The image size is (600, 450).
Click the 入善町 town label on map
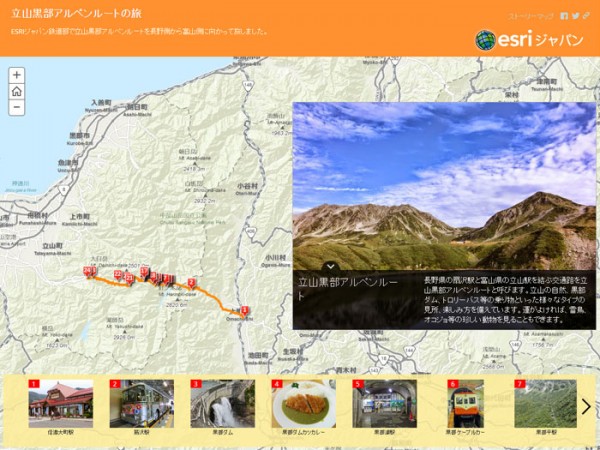click(x=101, y=103)
